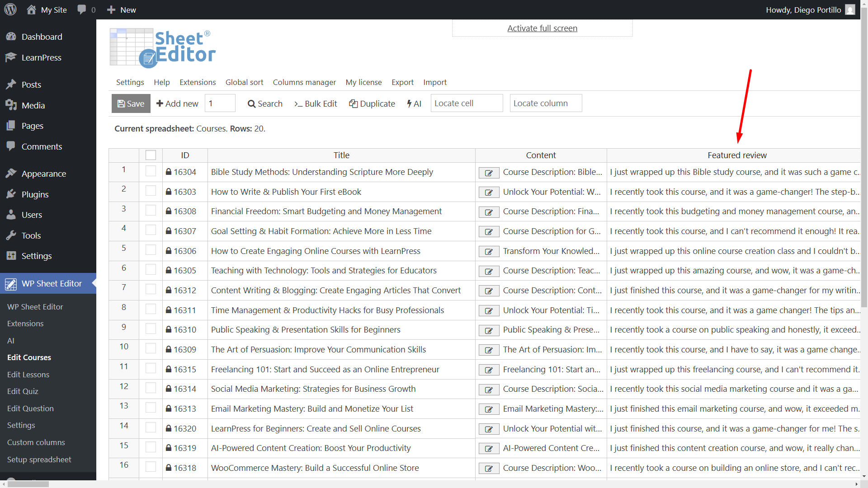Open the Columns manager menu
The width and height of the screenshot is (868, 488).
click(x=304, y=82)
